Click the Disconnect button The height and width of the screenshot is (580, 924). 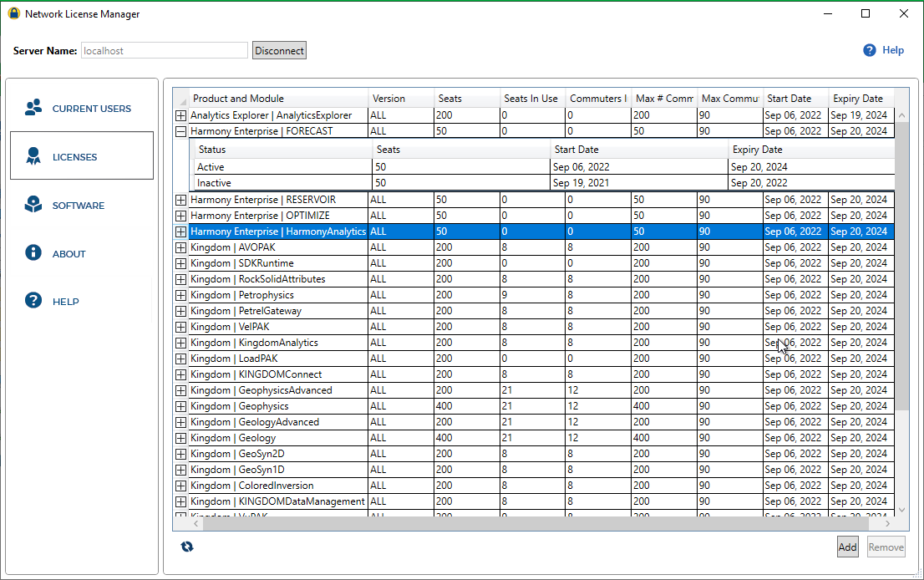pos(279,51)
